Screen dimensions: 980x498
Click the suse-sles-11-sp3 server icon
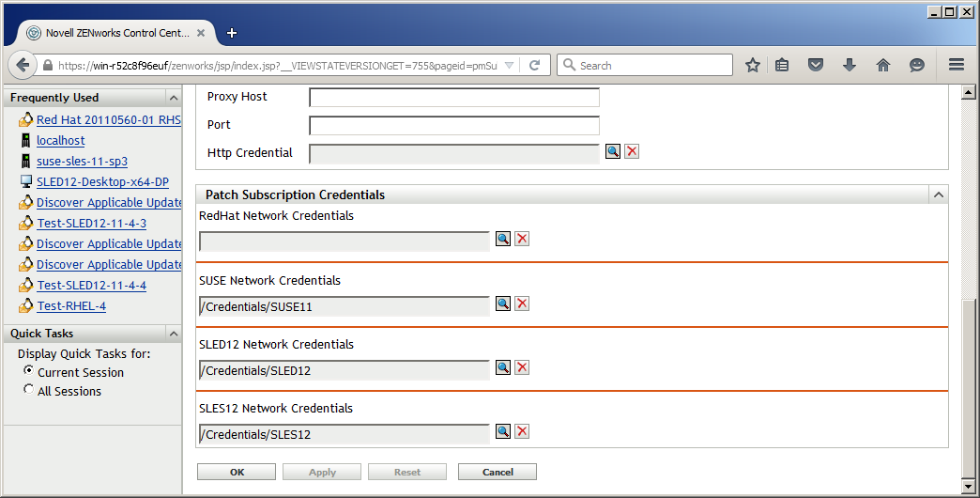click(25, 161)
